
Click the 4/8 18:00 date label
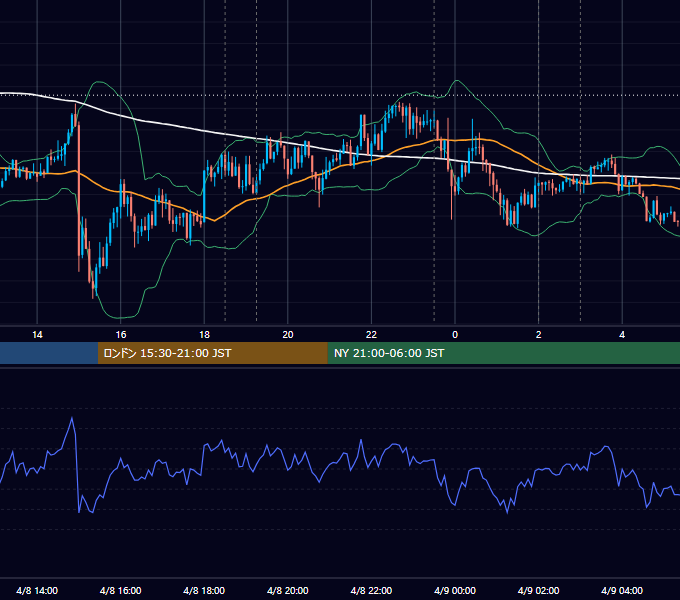(204, 591)
